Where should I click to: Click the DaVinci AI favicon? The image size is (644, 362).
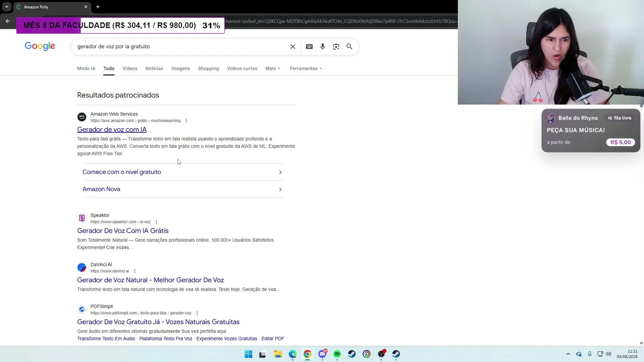tap(82, 267)
